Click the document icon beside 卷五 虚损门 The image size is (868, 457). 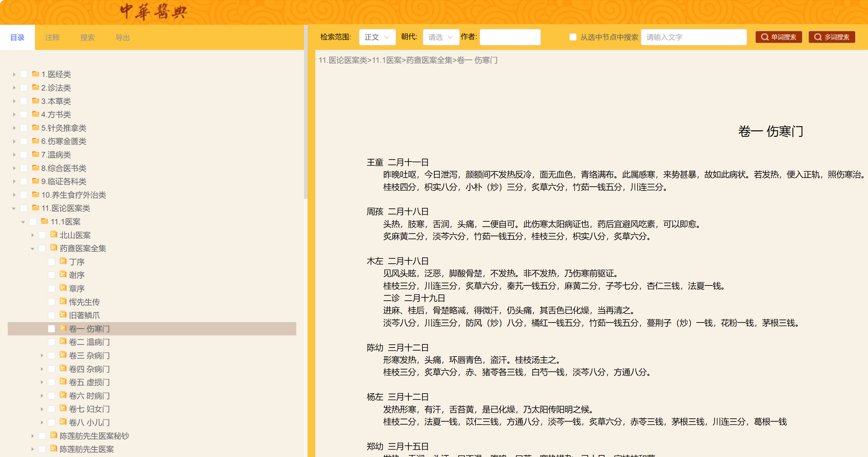[63, 381]
